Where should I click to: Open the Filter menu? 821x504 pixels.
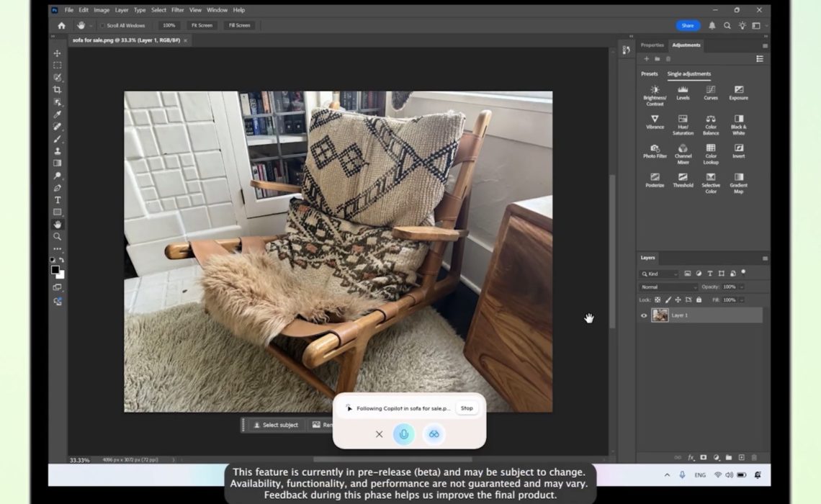pyautogui.click(x=177, y=10)
